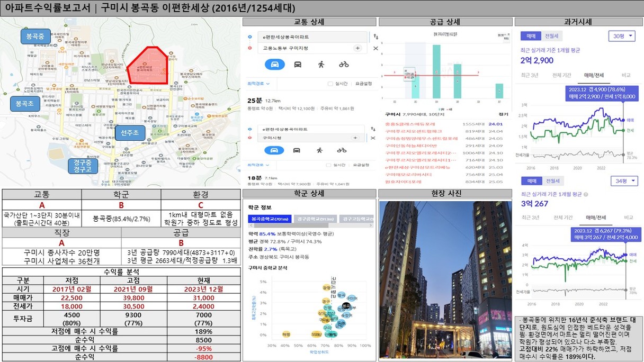The height and width of the screenshot is (362, 644).
Task: Switch to 최근 3년 in 34평 chart
Action: pos(530,217)
